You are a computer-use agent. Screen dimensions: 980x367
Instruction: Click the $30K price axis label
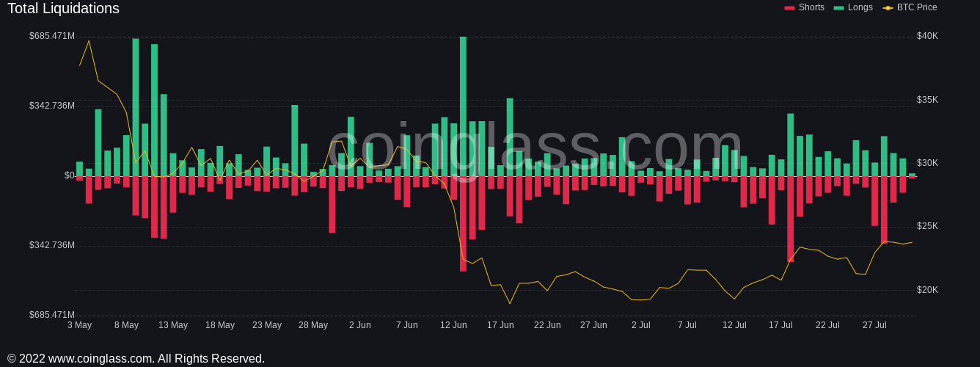(x=927, y=163)
